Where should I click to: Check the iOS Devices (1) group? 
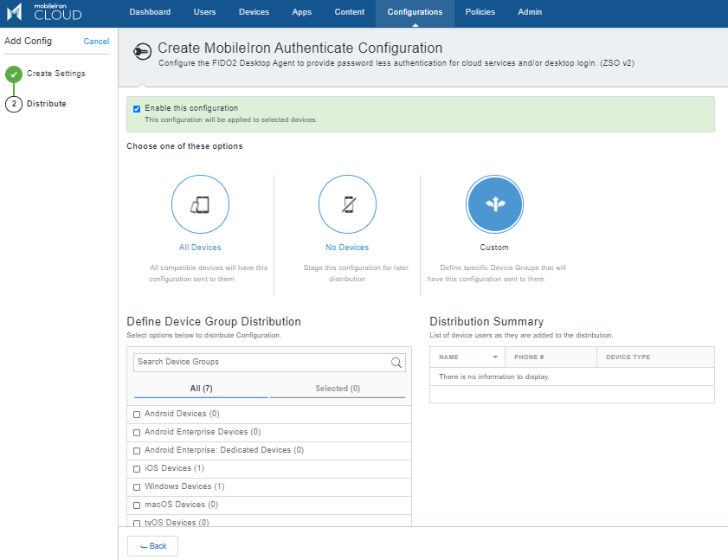tap(137, 469)
